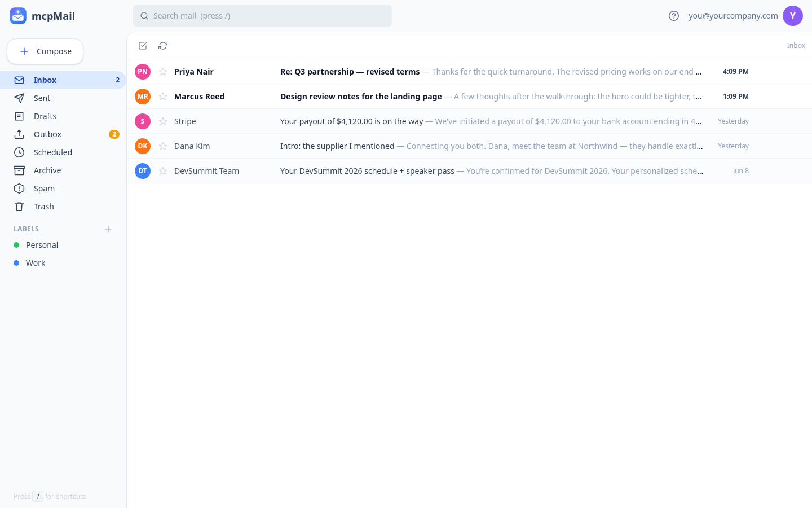Click the Inbox breadcrumb at top right
Viewport: 812px width, 508px height.
[796, 46]
